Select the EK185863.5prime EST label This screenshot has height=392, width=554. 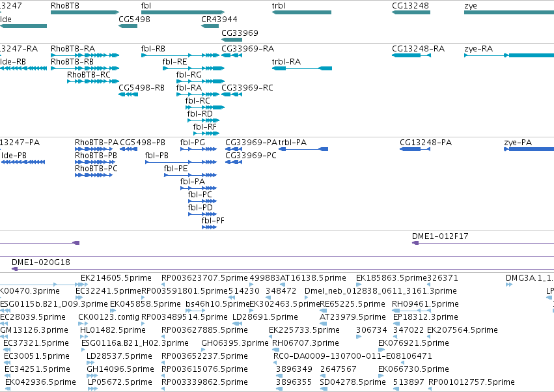[391, 278]
